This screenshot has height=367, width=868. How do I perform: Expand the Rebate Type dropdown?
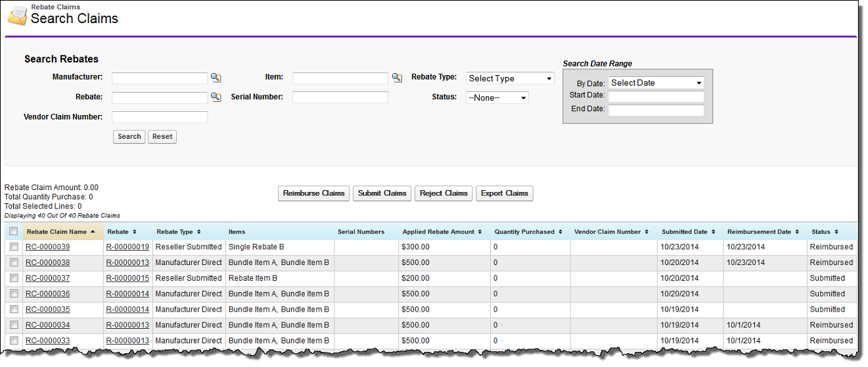click(x=510, y=78)
